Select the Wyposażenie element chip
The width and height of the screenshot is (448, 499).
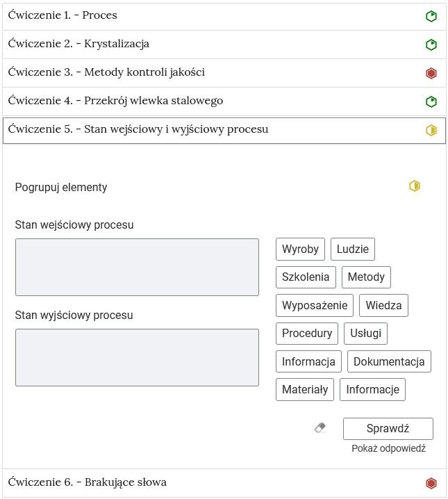coord(315,306)
